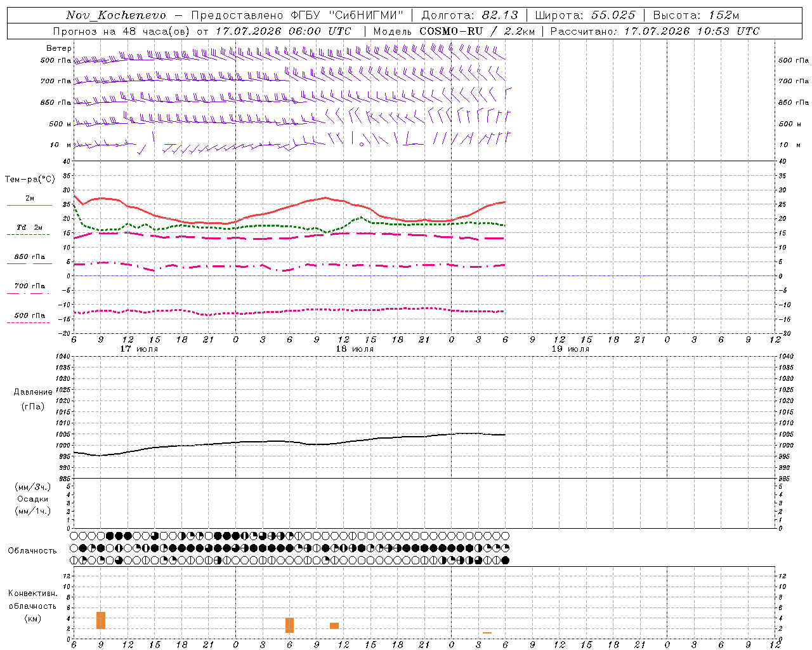Click the calm-wind circle symbol in 10 м row

[x=362, y=145]
